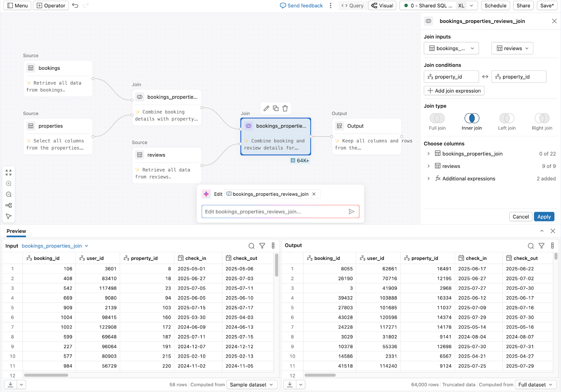Delete the join node via trash icon
Viewport: 561px width, 392px height.
click(x=285, y=108)
